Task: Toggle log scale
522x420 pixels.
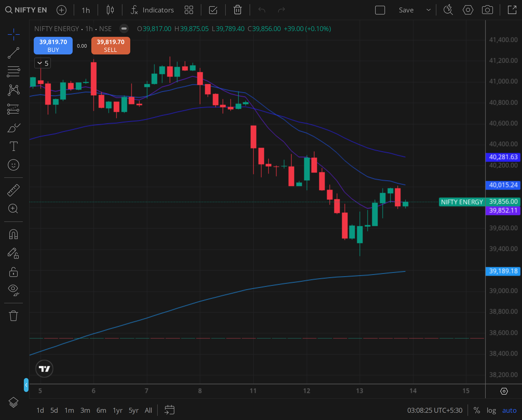Action: click(491, 410)
